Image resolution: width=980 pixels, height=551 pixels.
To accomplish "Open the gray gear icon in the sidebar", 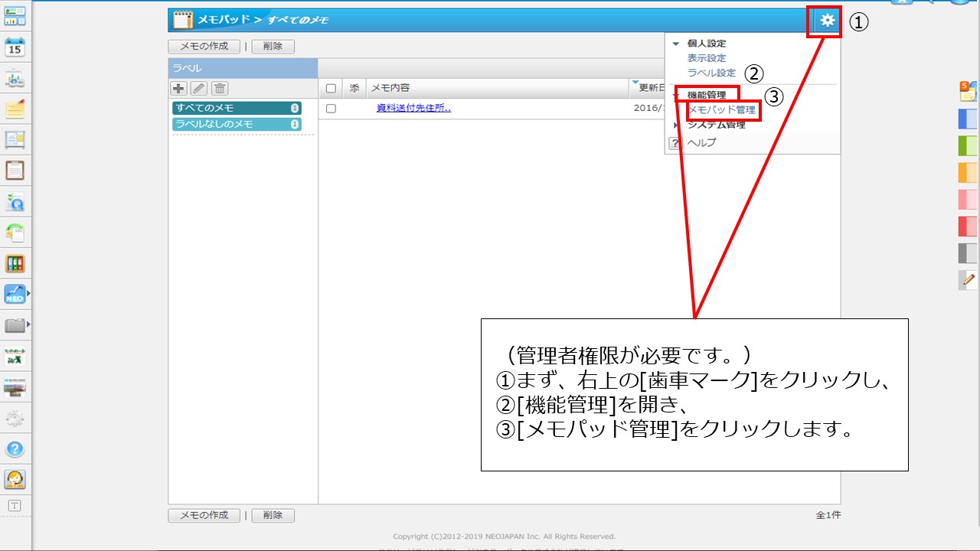I will pos(15,419).
